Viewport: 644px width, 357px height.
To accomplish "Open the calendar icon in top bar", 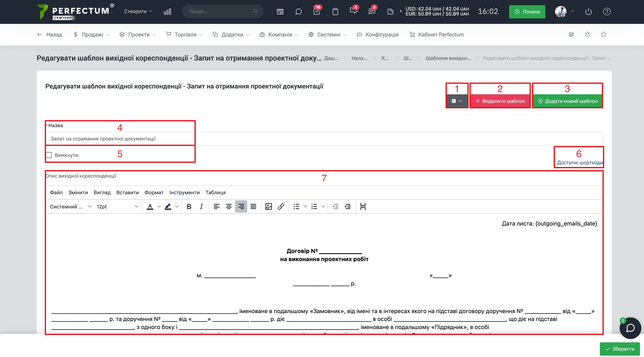I will pyautogui.click(x=280, y=11).
